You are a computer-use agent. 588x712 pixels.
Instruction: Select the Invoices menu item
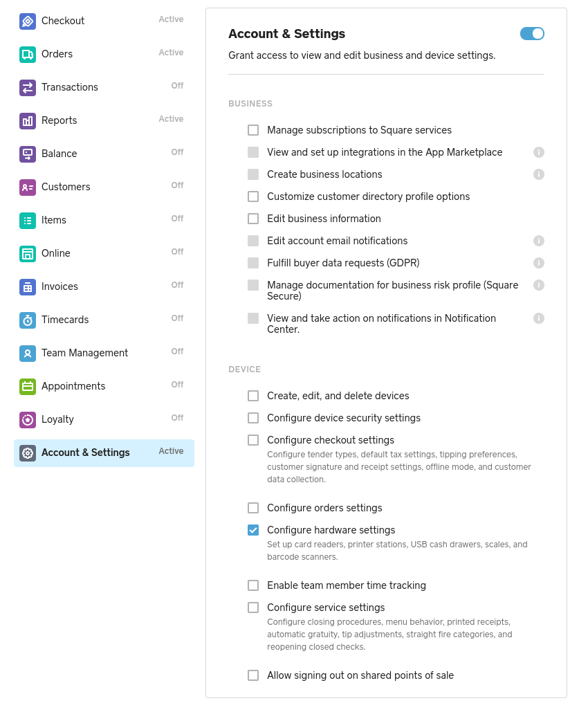click(x=59, y=286)
